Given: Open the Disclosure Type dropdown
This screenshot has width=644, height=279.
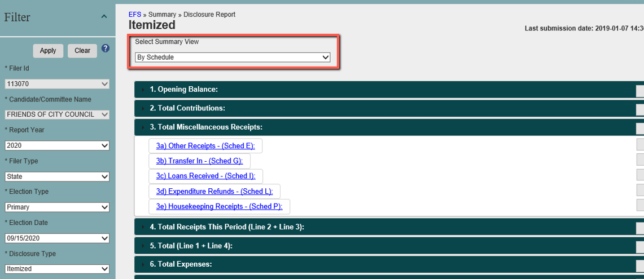Looking at the screenshot, I should (57, 269).
